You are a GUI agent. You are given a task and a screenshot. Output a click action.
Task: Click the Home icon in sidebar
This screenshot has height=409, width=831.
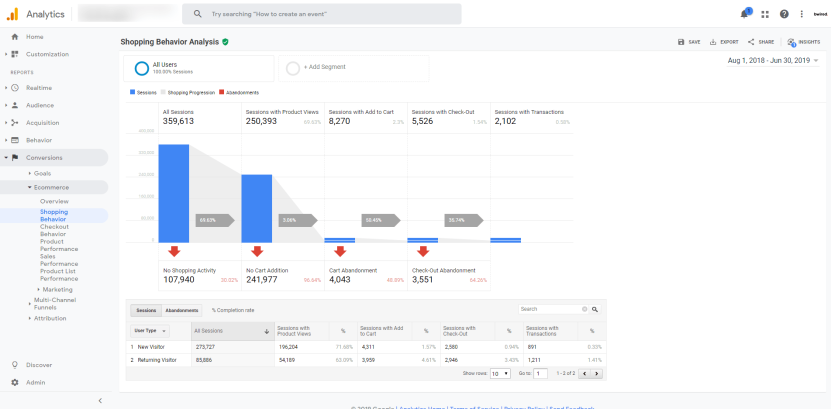[15, 37]
